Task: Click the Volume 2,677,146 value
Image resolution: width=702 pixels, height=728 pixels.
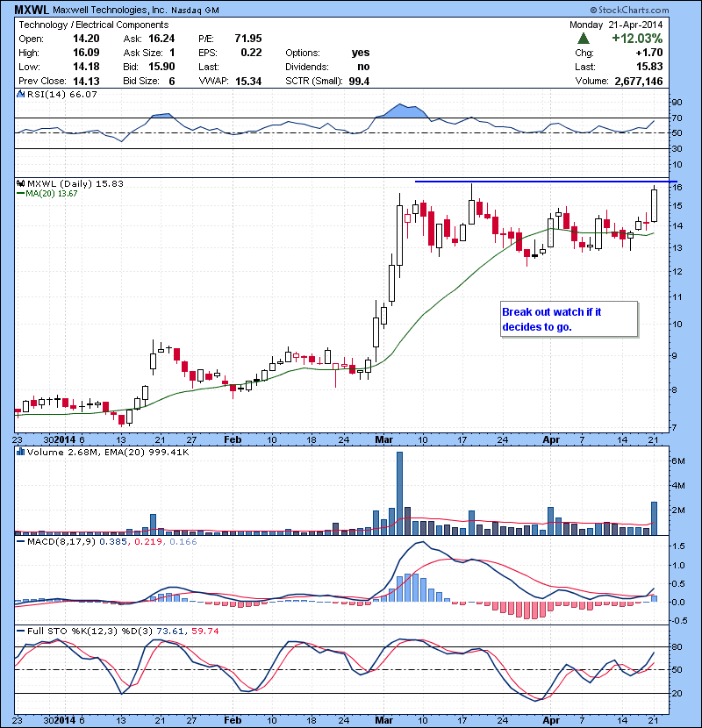Action: pyautogui.click(x=639, y=82)
